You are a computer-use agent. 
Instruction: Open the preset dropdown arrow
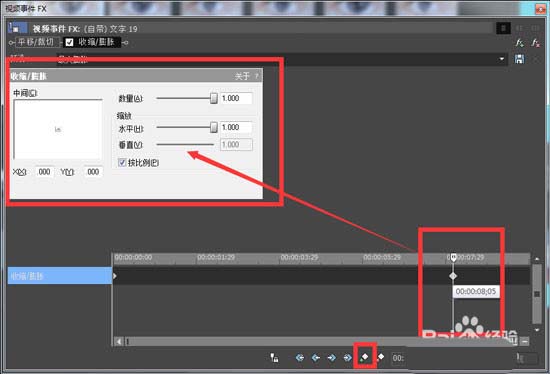502,59
